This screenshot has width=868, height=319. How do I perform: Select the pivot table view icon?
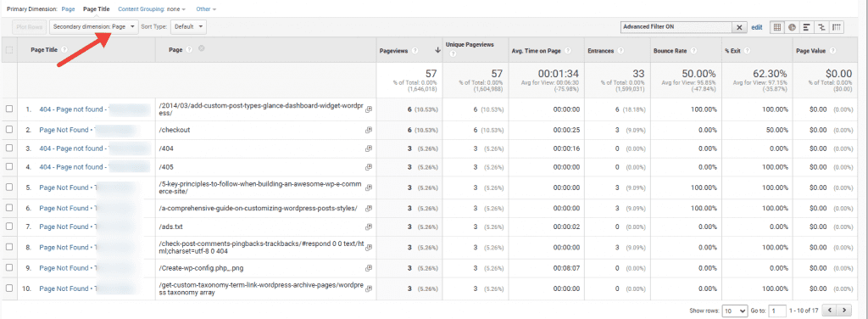coord(837,26)
